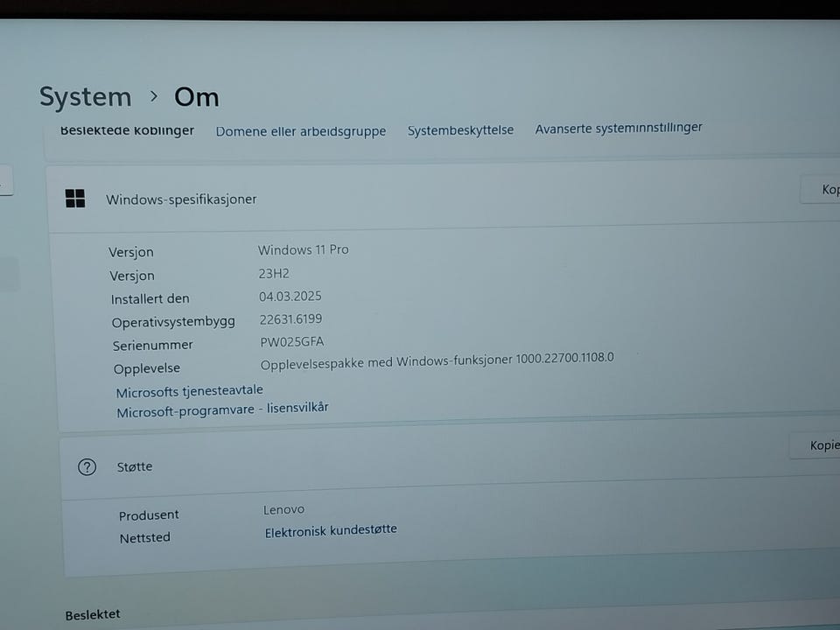Select the install date 04.03.2025
Viewport: 840px width, 630px height.
[290, 297]
